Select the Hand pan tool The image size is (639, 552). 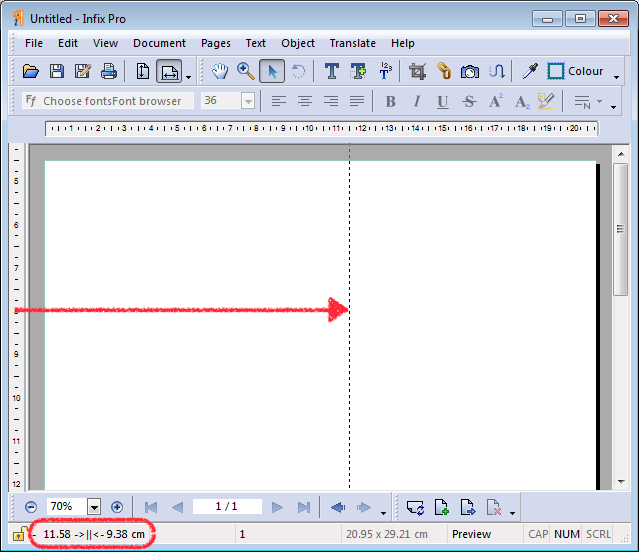click(220, 71)
